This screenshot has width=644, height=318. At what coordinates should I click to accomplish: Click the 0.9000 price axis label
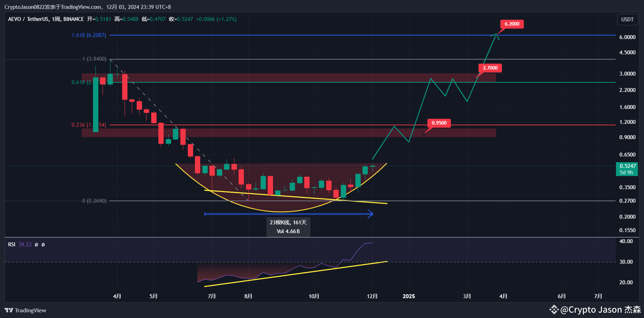(627, 137)
